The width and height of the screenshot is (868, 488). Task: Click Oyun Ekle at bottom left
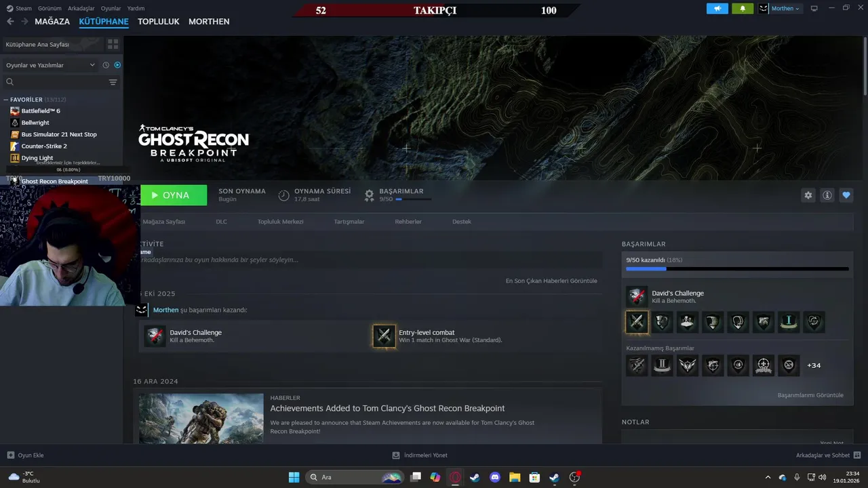pos(25,455)
